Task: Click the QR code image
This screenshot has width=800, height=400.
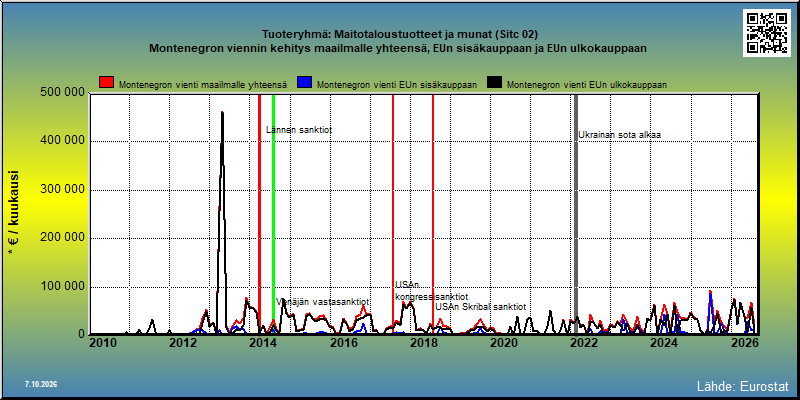Action: (766, 33)
